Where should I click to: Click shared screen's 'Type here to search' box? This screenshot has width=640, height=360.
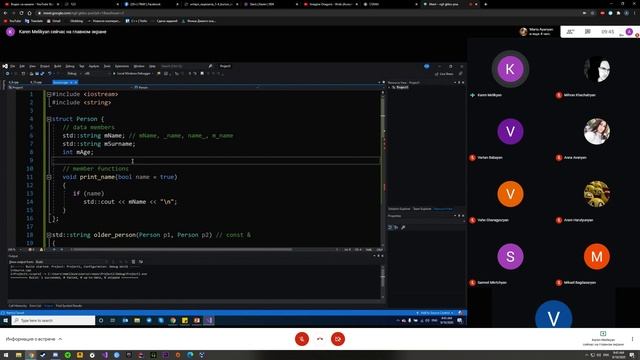pyautogui.click(x=53, y=320)
